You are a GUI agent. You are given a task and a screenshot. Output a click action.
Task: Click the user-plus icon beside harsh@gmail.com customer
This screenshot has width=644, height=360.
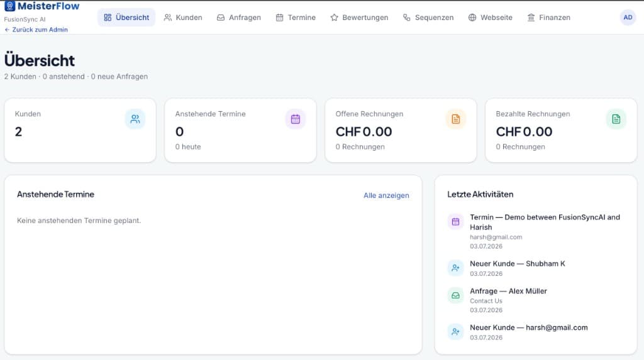[x=455, y=332]
